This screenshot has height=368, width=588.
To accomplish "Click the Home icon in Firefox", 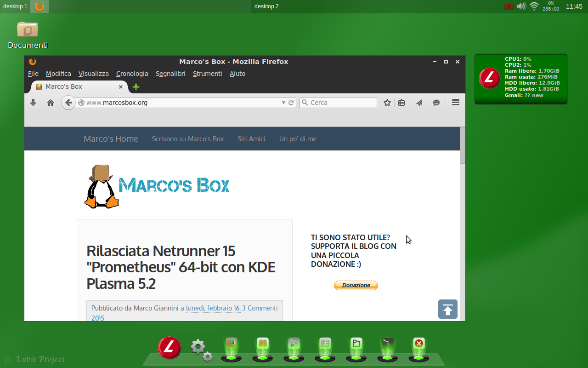I will click(x=51, y=102).
